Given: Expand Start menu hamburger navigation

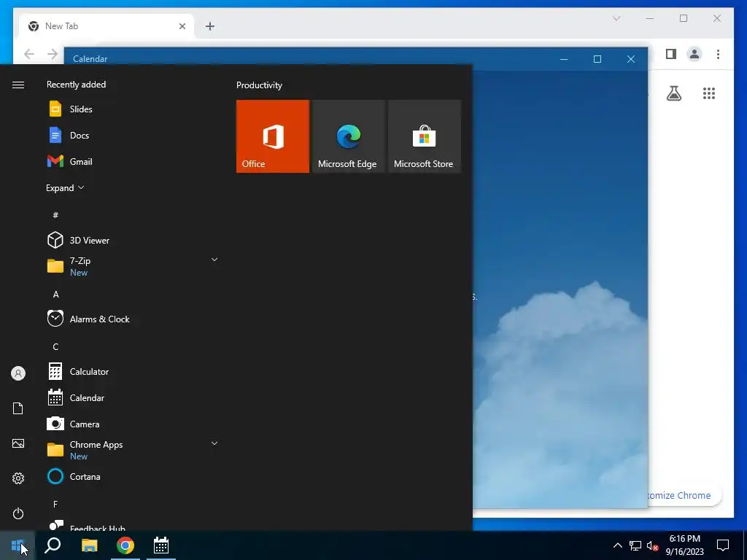Looking at the screenshot, I should coord(18,85).
